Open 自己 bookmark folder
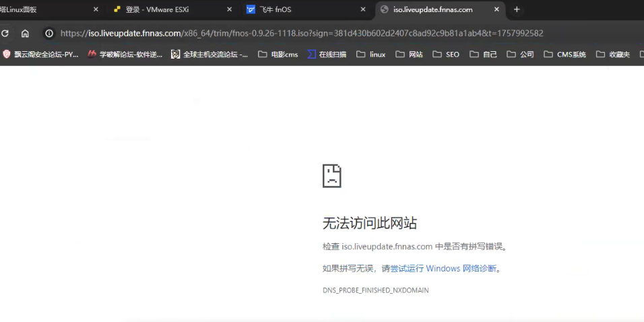The height and width of the screenshot is (322, 644). coord(484,54)
